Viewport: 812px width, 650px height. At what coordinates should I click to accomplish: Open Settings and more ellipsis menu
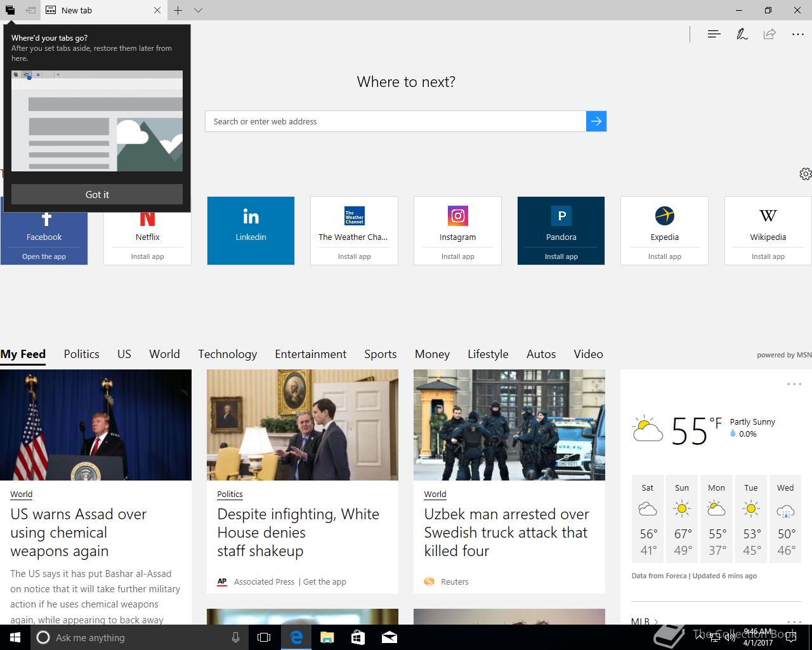(x=798, y=34)
